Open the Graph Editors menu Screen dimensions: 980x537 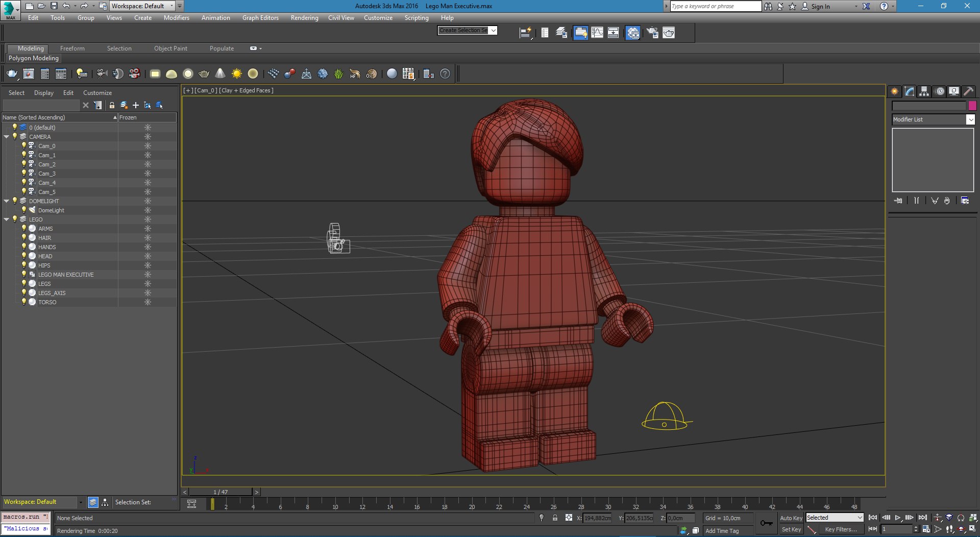260,18
